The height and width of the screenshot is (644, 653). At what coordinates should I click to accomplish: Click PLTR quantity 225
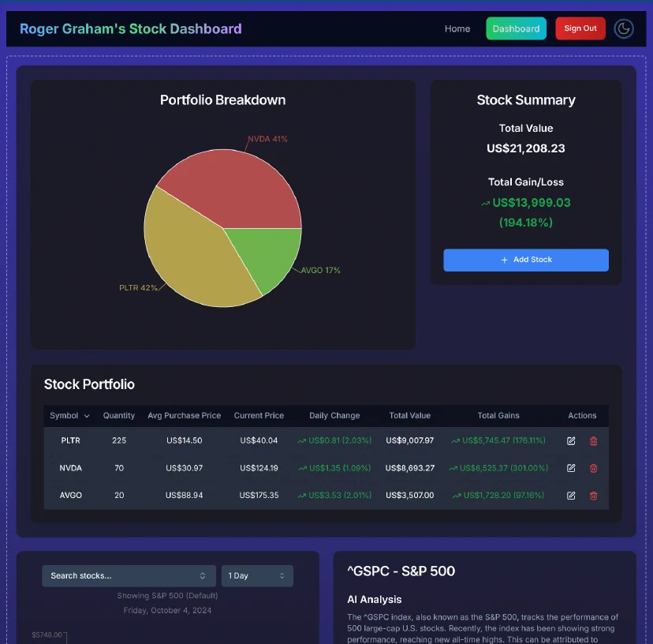click(119, 440)
